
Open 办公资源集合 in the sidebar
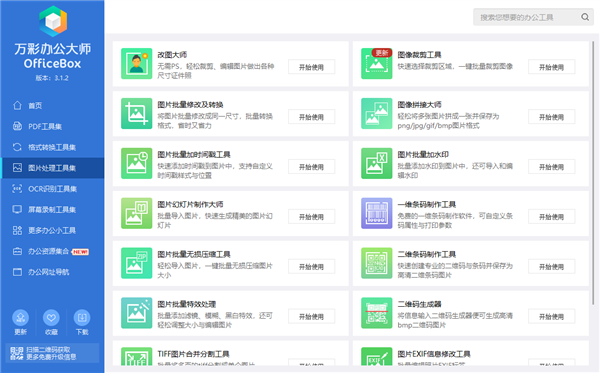52,251
